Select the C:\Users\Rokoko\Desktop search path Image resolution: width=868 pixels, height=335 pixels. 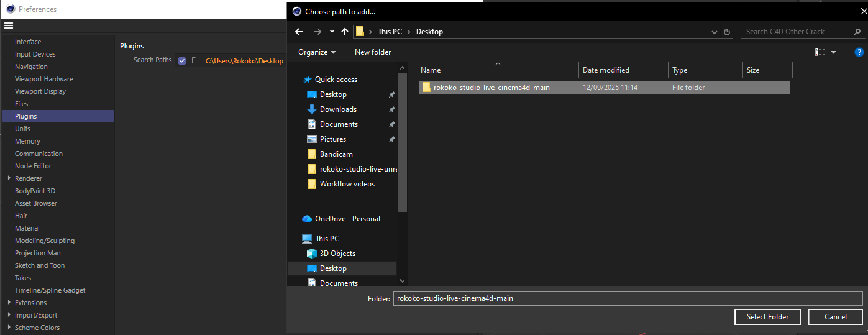[244, 61]
